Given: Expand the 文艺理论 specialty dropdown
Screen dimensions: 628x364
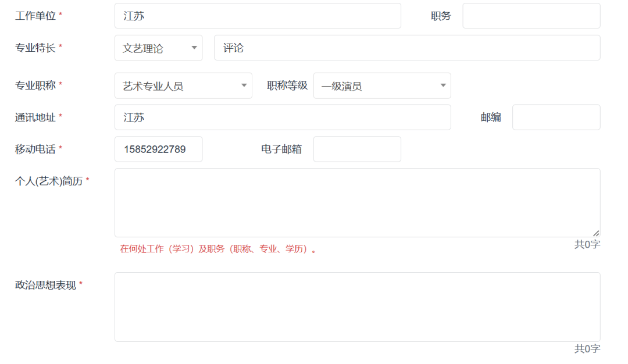Looking at the screenshot, I should pyautogui.click(x=158, y=48).
